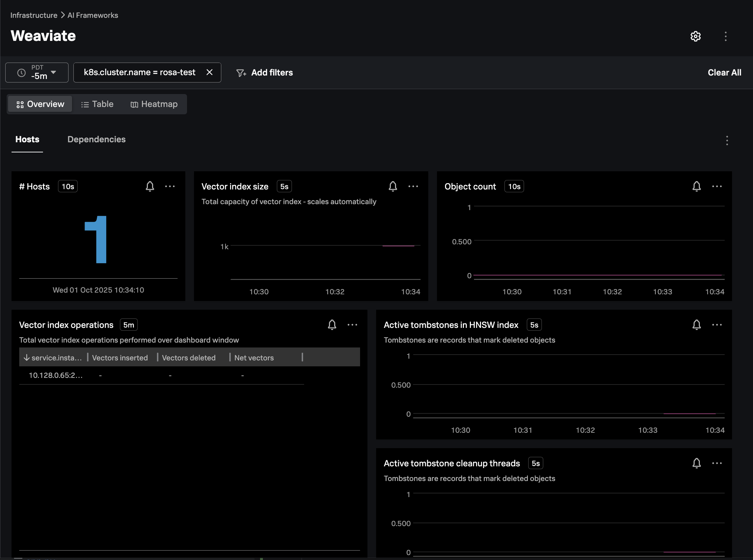Click Add filters button

pyautogui.click(x=265, y=72)
